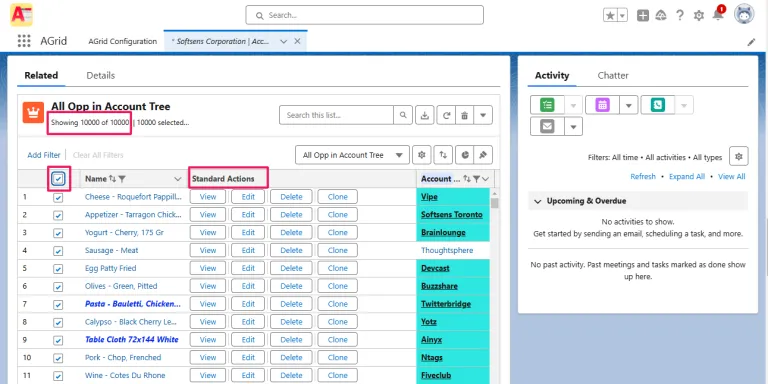The width and height of the screenshot is (768, 384).
Task: Click the orange crown opportunity icon
Action: pos(33,113)
